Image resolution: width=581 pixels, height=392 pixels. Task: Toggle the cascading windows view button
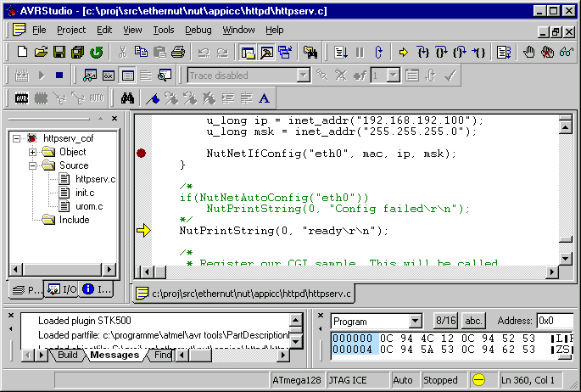tap(285, 53)
